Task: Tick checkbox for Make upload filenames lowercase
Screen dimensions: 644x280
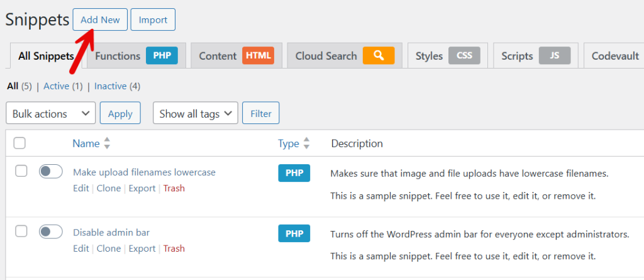Action: click(21, 171)
